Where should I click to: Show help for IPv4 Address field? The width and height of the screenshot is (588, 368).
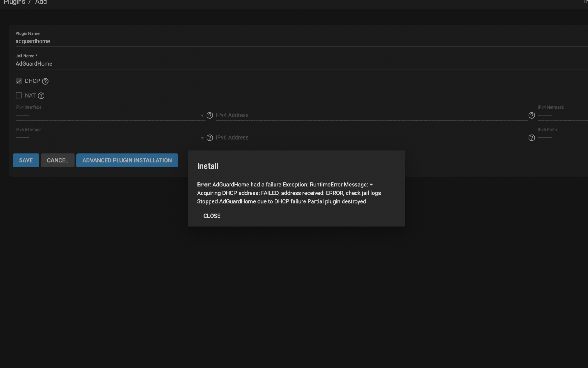click(532, 115)
